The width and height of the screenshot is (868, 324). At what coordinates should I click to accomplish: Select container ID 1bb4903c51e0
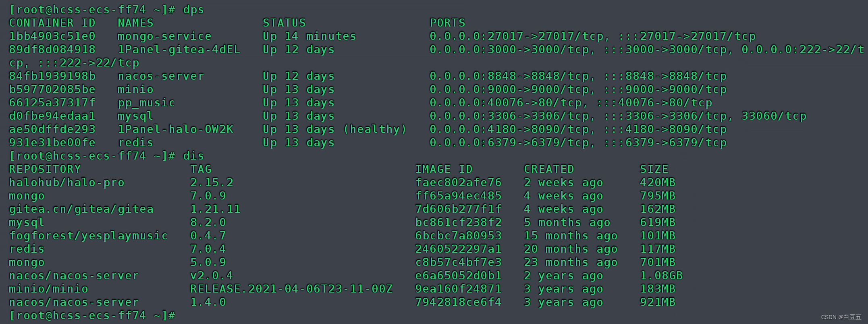[52, 36]
